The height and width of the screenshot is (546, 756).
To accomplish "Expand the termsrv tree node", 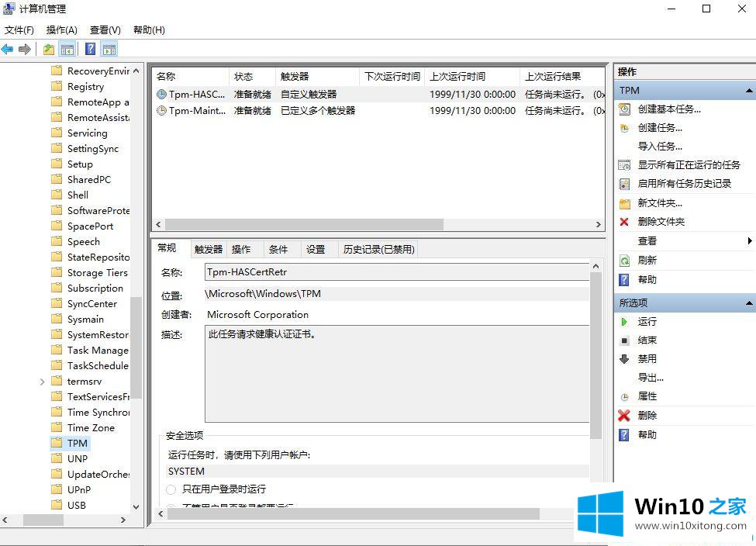I will 43,382.
